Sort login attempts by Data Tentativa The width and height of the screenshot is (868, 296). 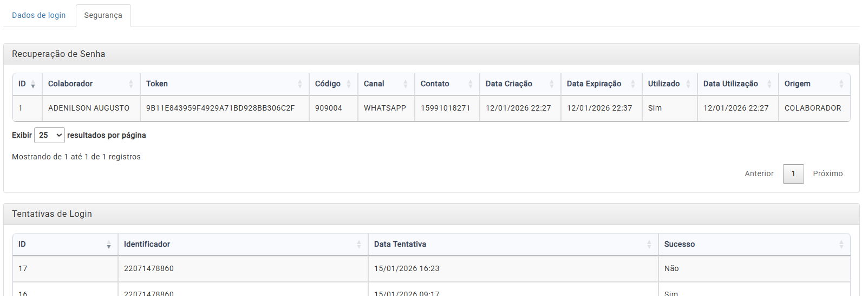(x=512, y=244)
